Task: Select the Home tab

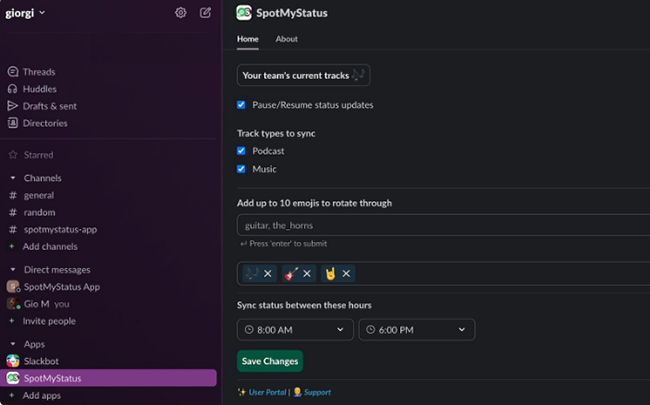Action: pos(247,39)
